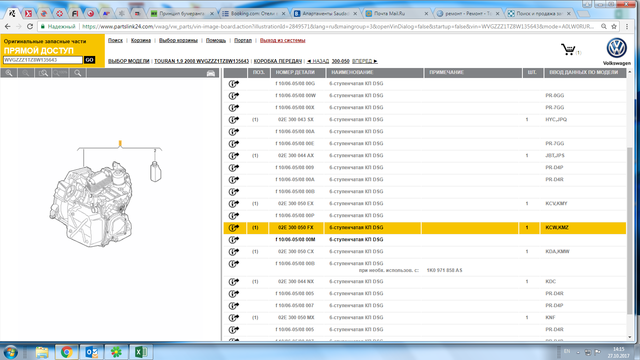This screenshot has width=640, height=360.
Task: Click the zoom out magnifier icon
Action: (x=26, y=73)
